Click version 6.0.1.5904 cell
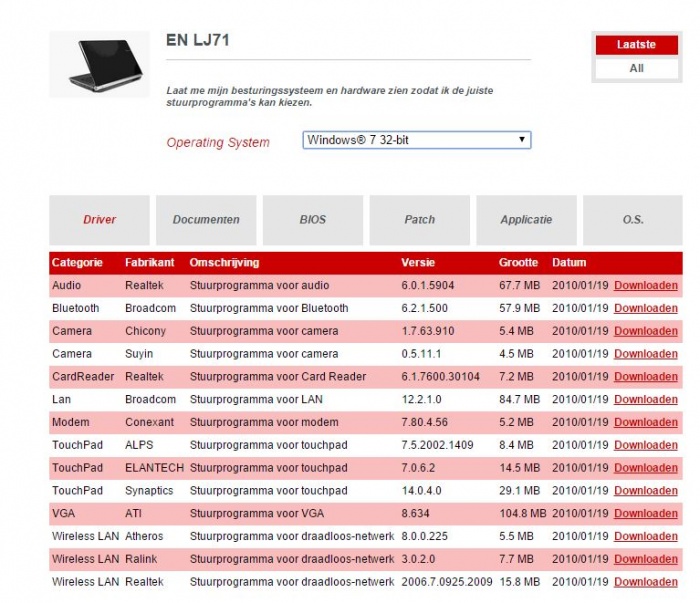This screenshot has height=603, width=700. 428,286
